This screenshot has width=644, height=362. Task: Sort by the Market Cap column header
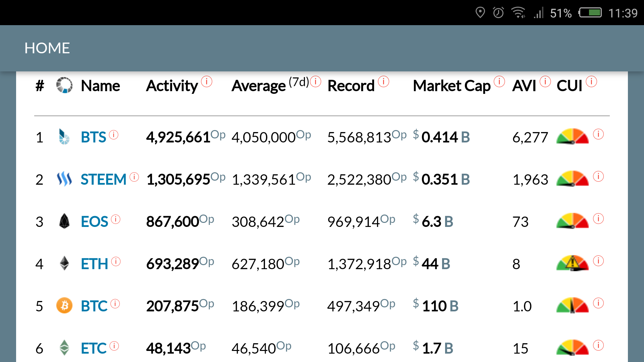[452, 86]
